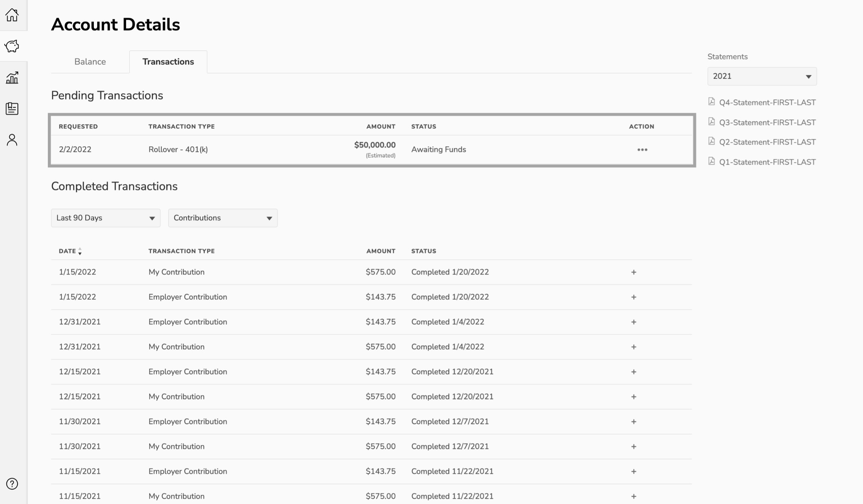Open the Statements year 2021 dropdown
863x504 pixels.
click(762, 76)
